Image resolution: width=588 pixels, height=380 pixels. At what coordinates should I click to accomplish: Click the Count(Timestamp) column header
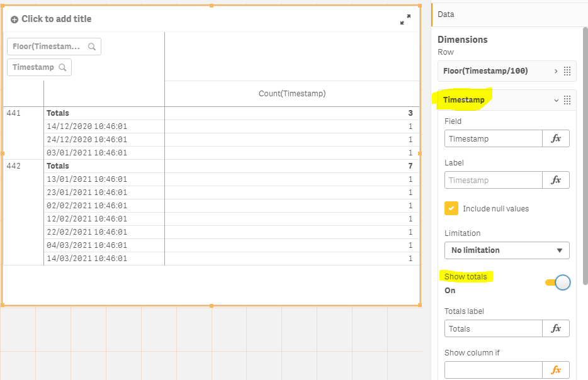pos(292,94)
